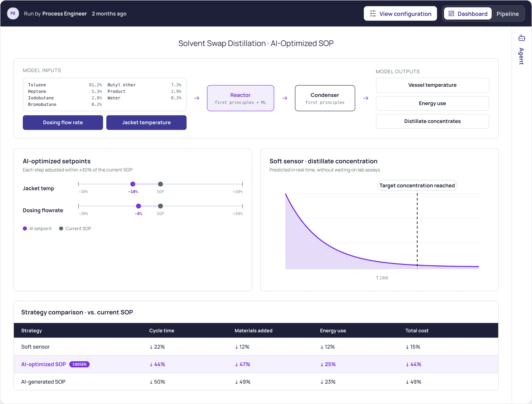532x404 pixels.
Task: Click Jacket temp AI setpoint handle
Action: [133, 184]
